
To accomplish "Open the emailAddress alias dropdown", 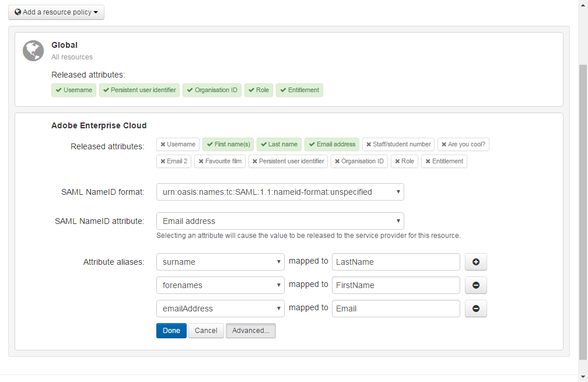I will pos(220,309).
